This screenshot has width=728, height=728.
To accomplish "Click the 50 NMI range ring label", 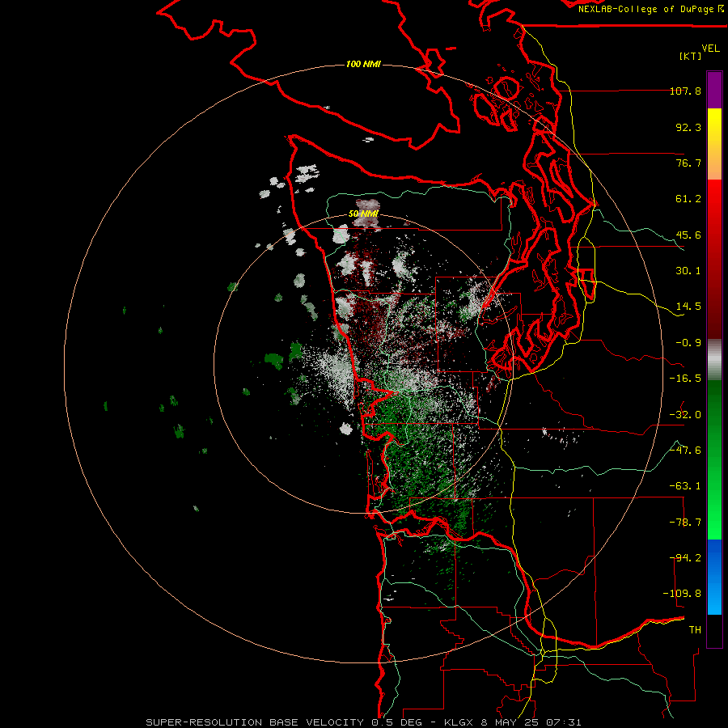I will point(363,214).
